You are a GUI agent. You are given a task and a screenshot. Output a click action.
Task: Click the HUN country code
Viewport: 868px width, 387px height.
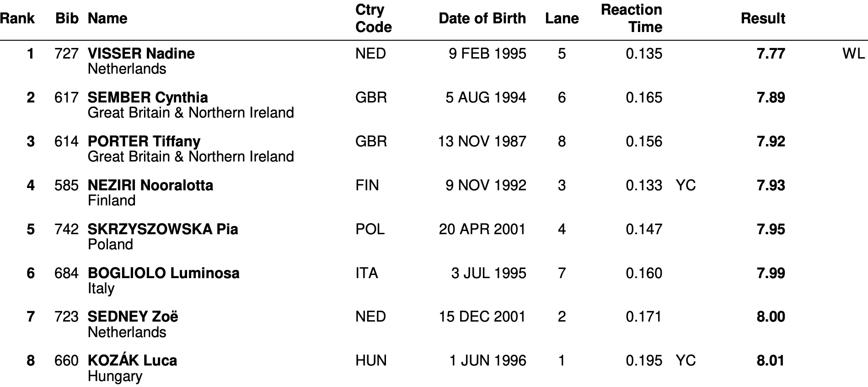tap(371, 360)
